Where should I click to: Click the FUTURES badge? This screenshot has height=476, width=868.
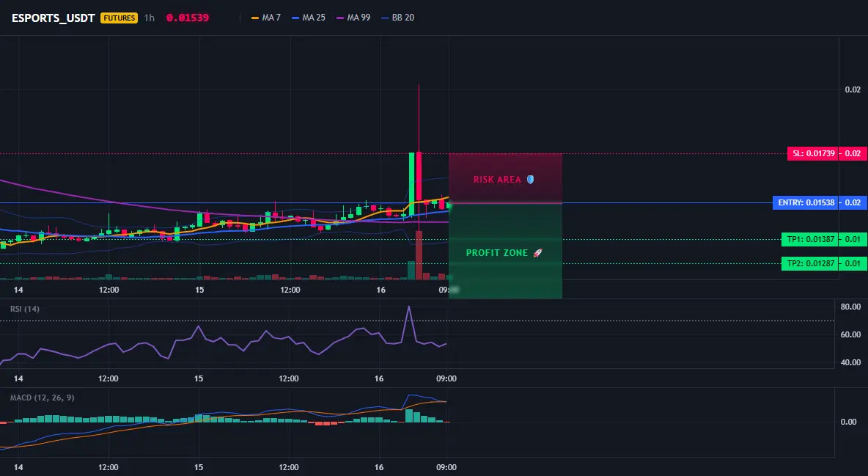click(119, 18)
